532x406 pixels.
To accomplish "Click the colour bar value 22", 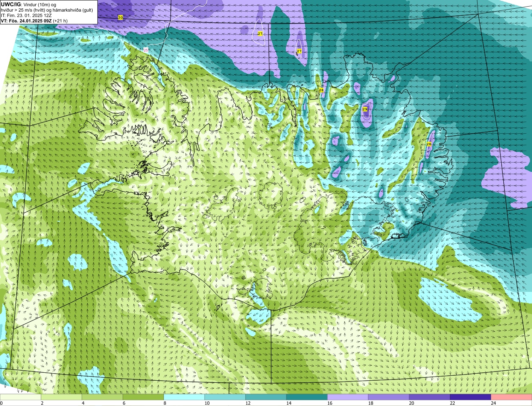I will [453, 403].
